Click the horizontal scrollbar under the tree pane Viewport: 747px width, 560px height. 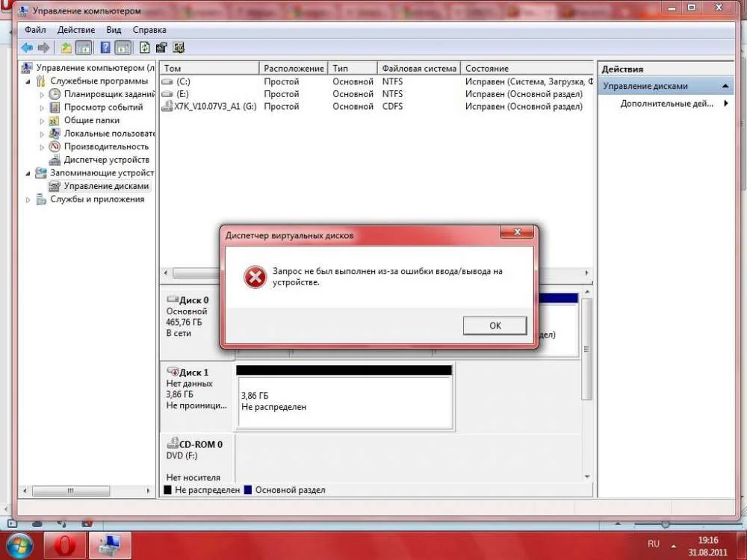(x=71, y=491)
